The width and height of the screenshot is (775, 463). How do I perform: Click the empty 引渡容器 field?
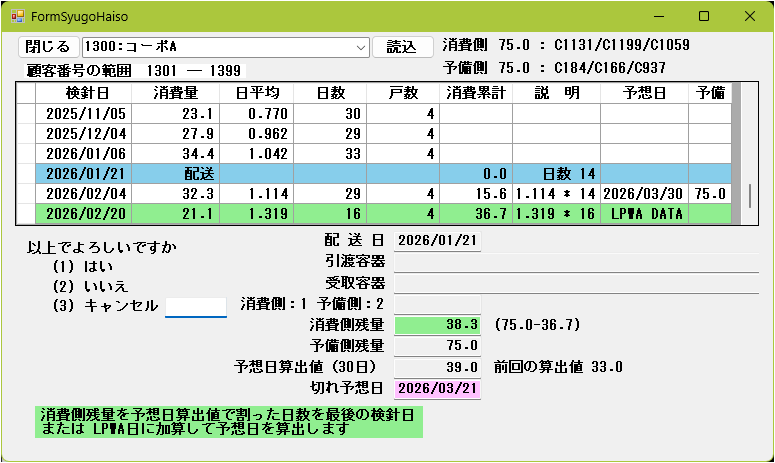coord(575,261)
